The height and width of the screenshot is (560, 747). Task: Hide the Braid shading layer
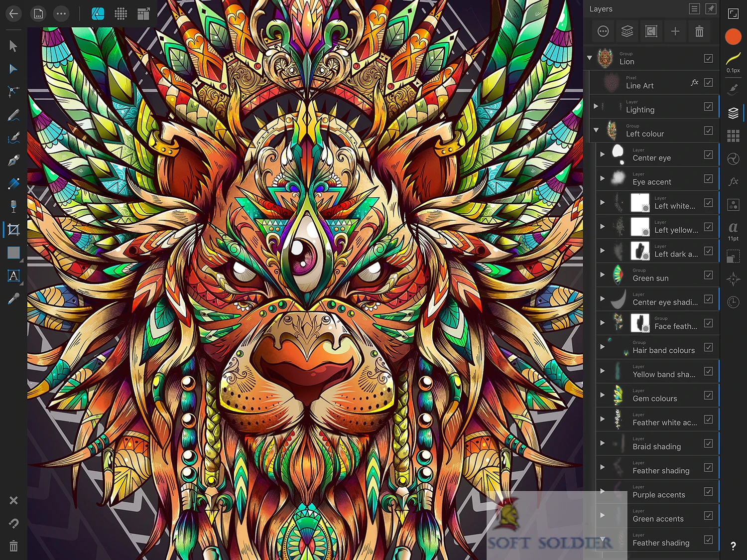[708, 443]
